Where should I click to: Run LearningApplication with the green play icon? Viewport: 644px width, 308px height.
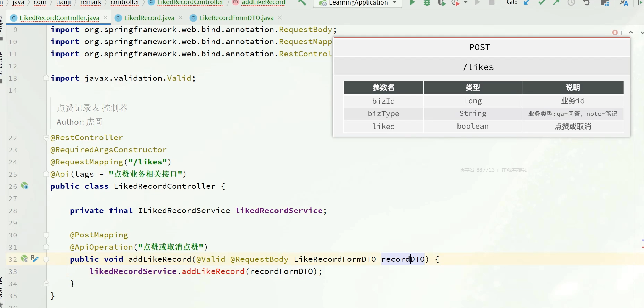(412, 3)
